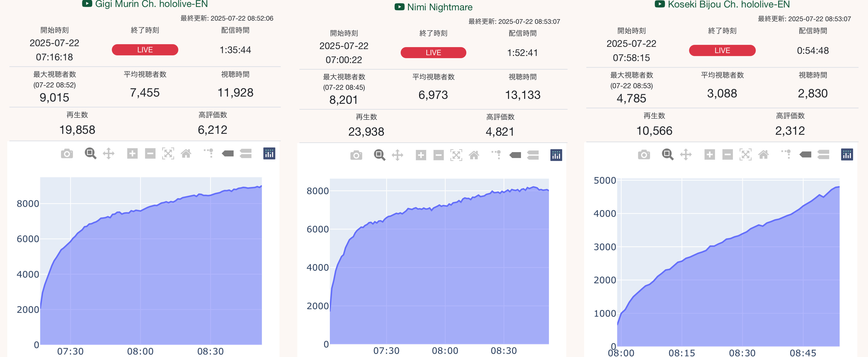Click stream duration 1:52:41
Image resolution: width=868 pixels, height=357 pixels.
[523, 53]
